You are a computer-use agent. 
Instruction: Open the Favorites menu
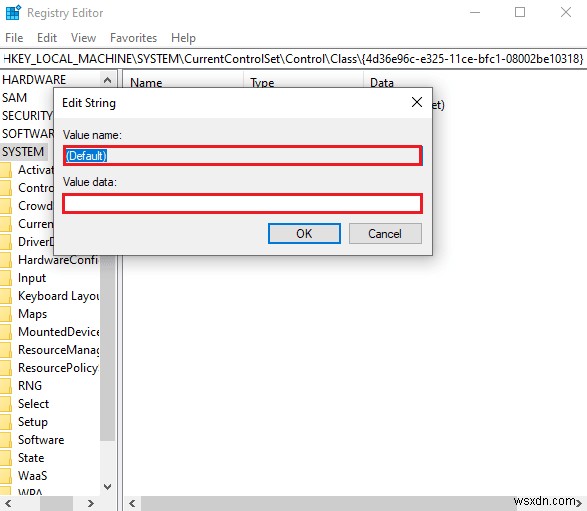click(133, 38)
